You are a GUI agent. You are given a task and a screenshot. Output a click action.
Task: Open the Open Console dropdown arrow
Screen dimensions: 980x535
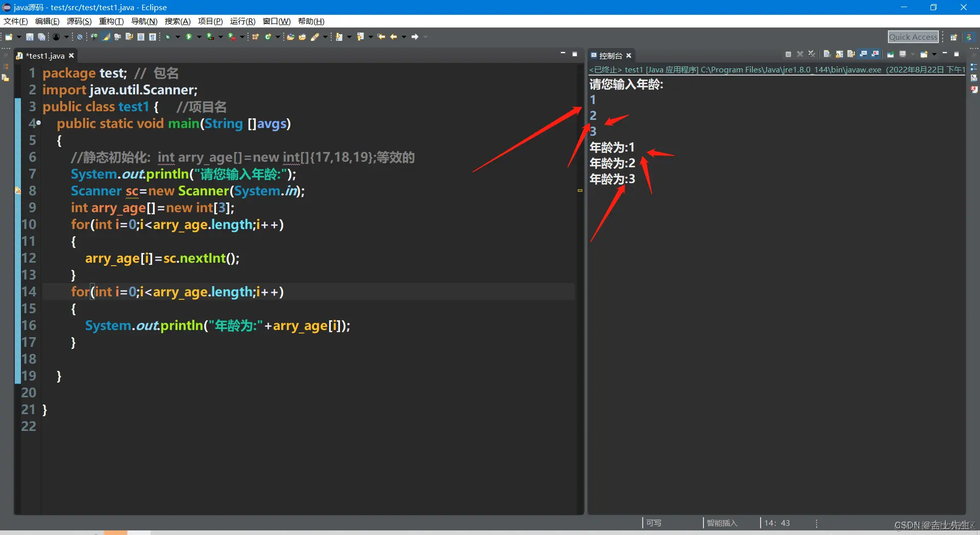934,54
